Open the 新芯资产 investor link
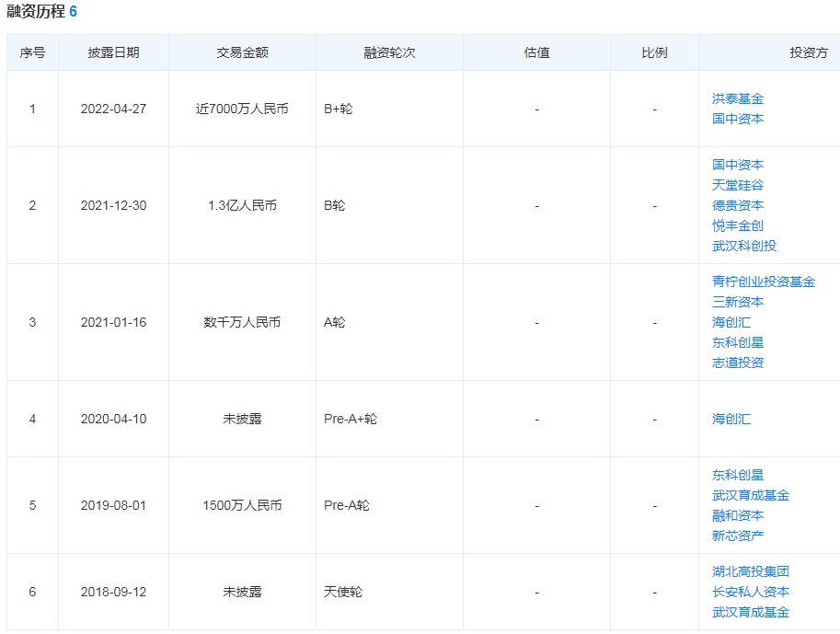Screen dimensions: 840x634 click(x=737, y=536)
